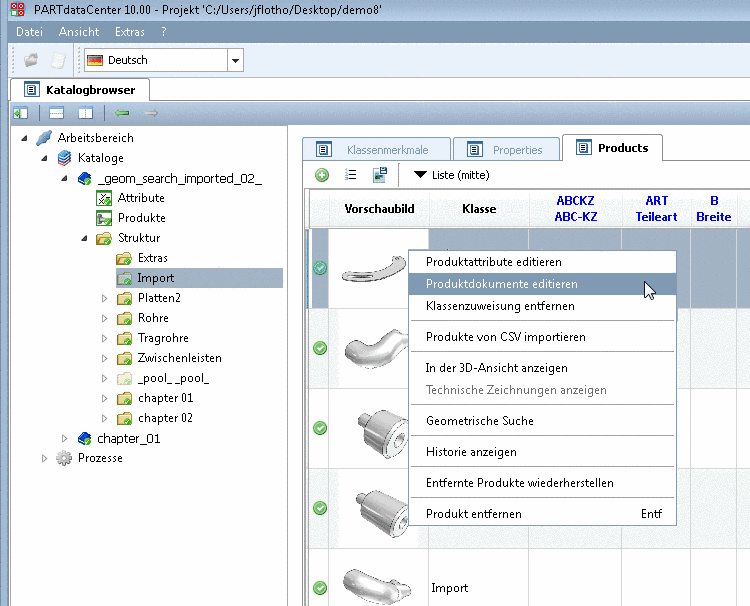Screen dimensions: 750x606
Task: Choose Entfernte Produkte wiederherstellen
Action: (542, 483)
